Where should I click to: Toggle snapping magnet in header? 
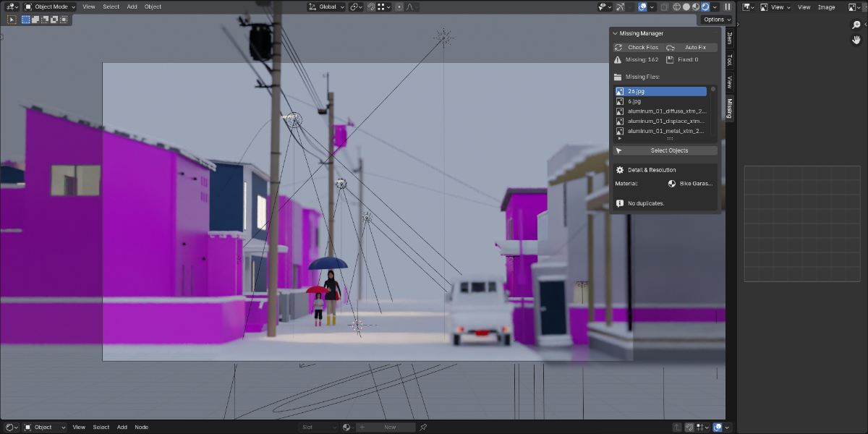(371, 7)
